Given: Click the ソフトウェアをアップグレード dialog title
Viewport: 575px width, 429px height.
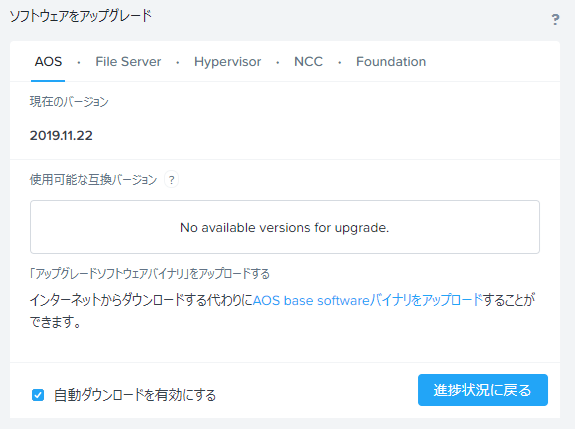Looking at the screenshot, I should pyautogui.click(x=80, y=16).
